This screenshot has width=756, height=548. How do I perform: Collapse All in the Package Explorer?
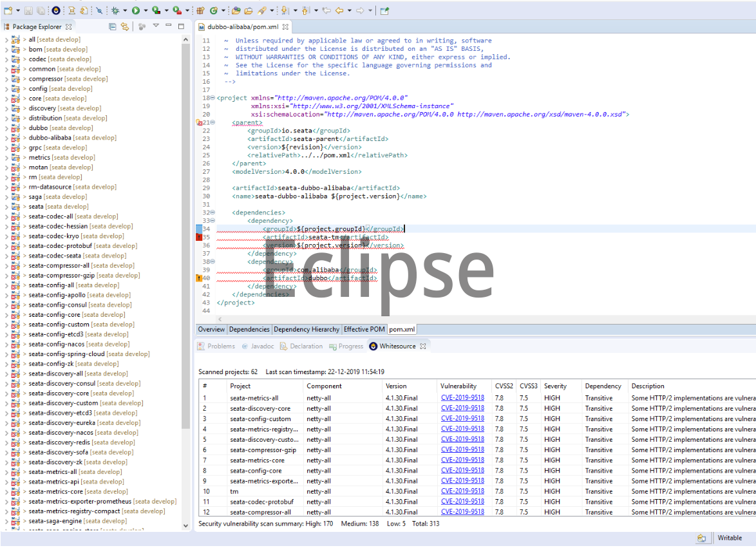(112, 26)
